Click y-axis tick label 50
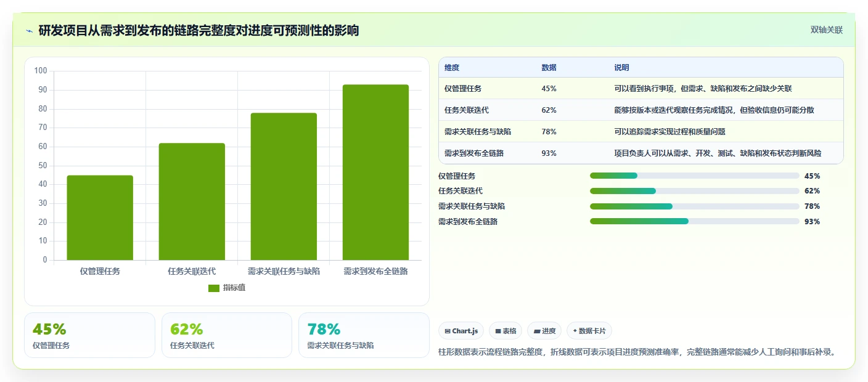Screen dimensions: 868x382 [43, 165]
